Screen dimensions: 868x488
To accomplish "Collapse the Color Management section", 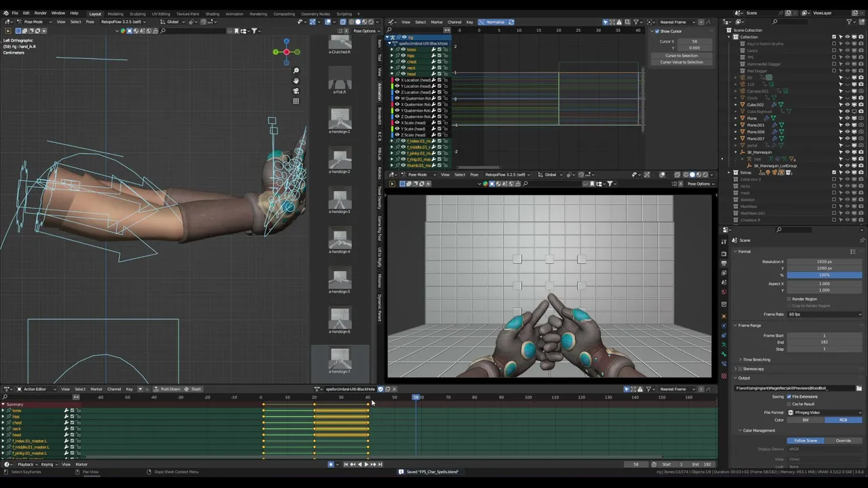I will click(757, 430).
